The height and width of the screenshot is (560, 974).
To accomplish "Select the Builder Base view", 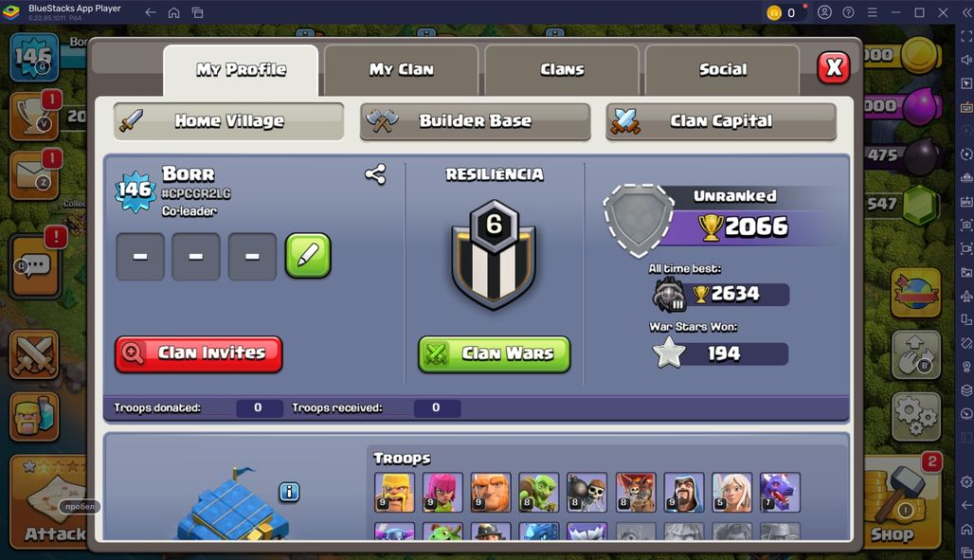I will tap(476, 121).
